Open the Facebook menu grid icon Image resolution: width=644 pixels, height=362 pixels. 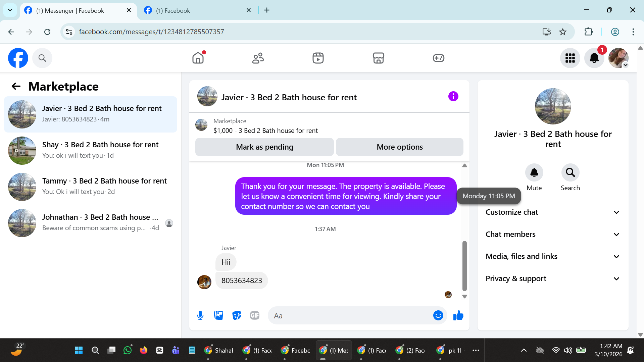point(570,58)
